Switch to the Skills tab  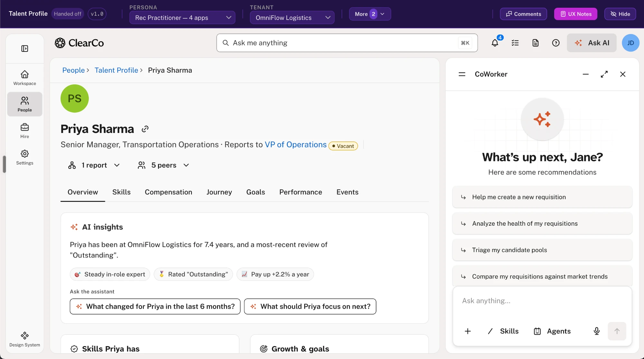pos(121,192)
